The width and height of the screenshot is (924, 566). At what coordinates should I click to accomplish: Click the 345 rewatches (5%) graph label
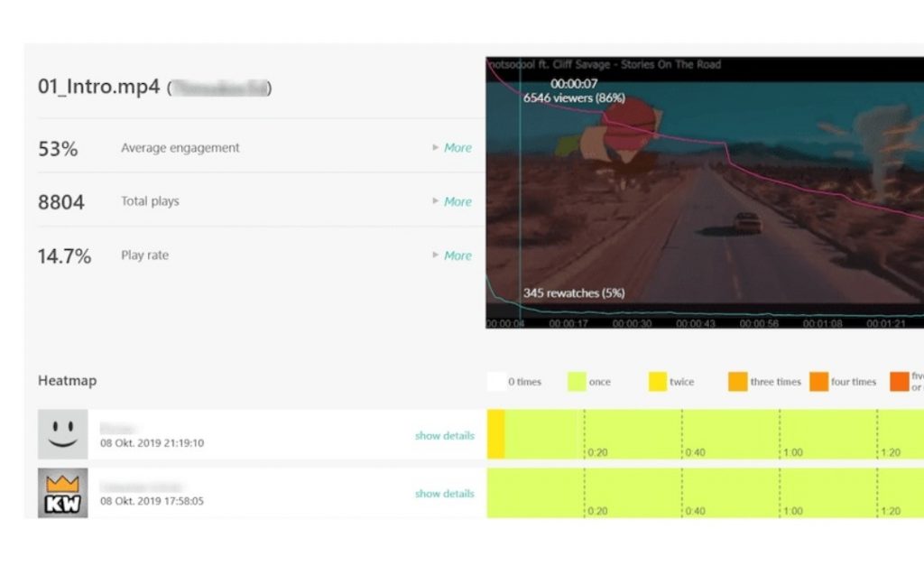click(x=574, y=292)
